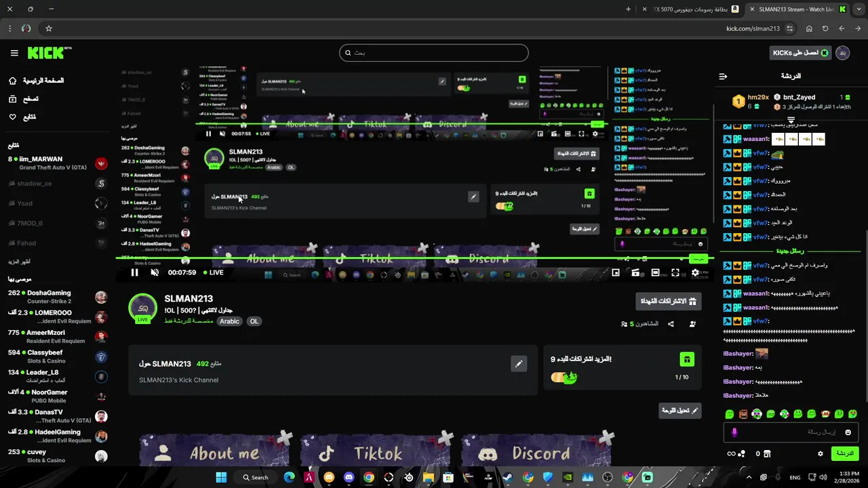Image resolution: width=868 pixels, height=488 pixels.
Task: Unmute the stream audio speaker icon
Action: (x=155, y=272)
